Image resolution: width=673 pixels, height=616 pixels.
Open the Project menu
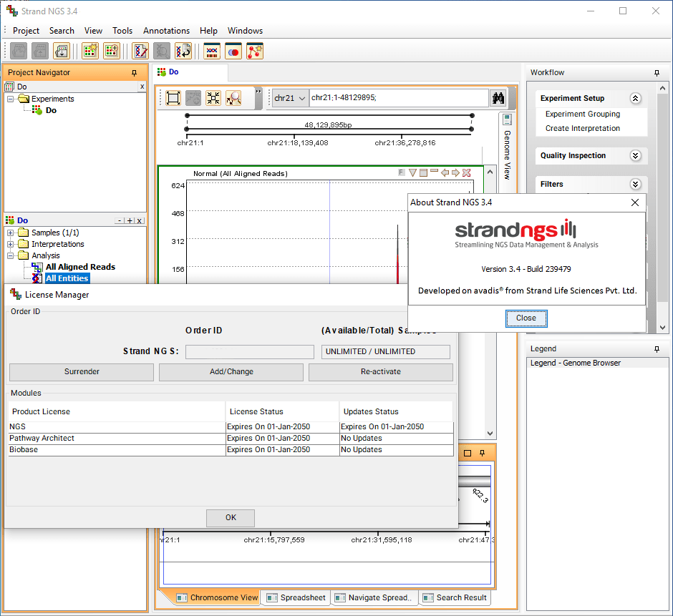(x=26, y=31)
